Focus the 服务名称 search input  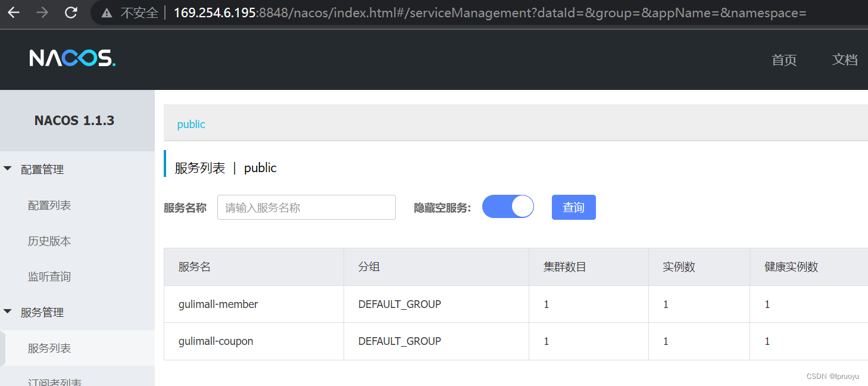(x=307, y=207)
